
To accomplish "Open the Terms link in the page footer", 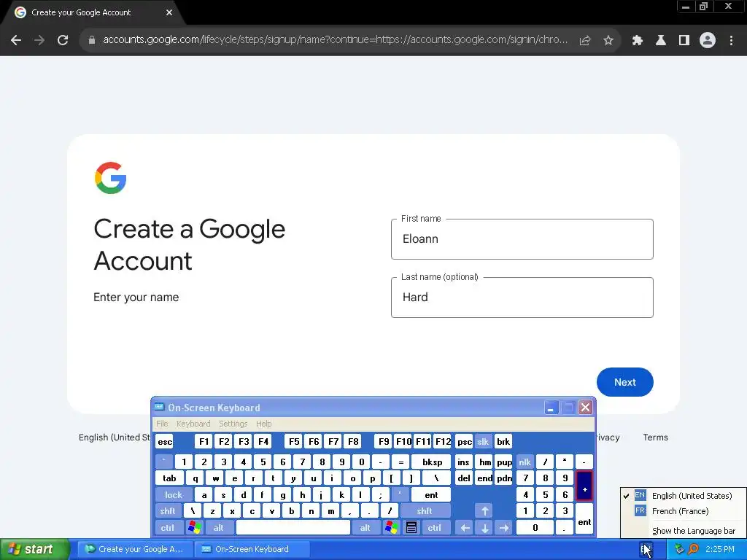I will 656,437.
